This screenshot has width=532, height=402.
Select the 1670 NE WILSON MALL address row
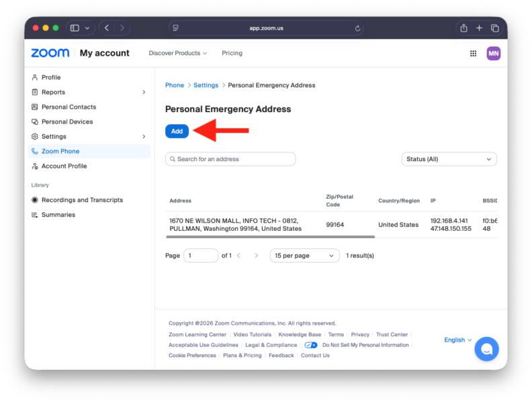(x=331, y=225)
